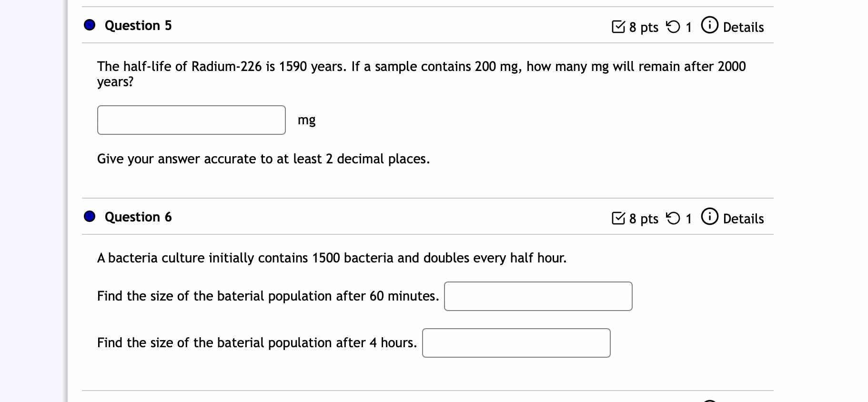Click the blue status dot beside Question 5

90,25
